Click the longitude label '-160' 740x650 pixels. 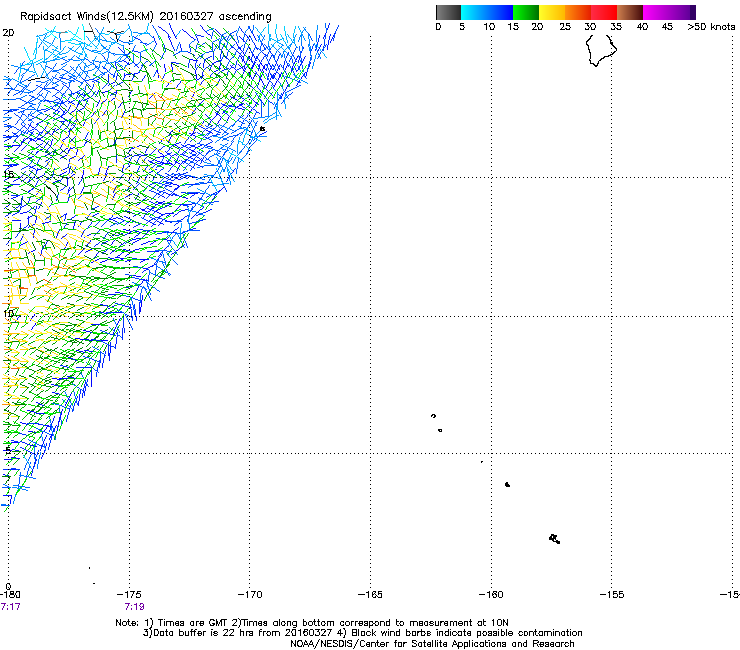click(491, 595)
